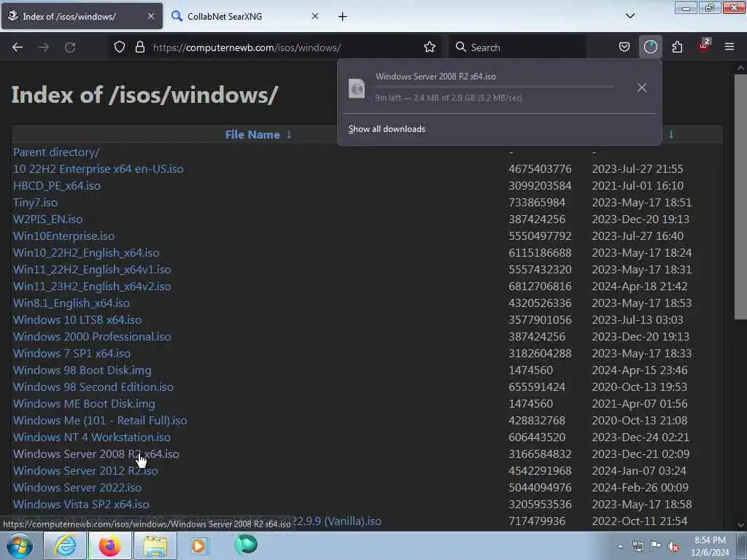This screenshot has width=747, height=560.
Task: Click the Show all downloads entry
Action: point(387,129)
